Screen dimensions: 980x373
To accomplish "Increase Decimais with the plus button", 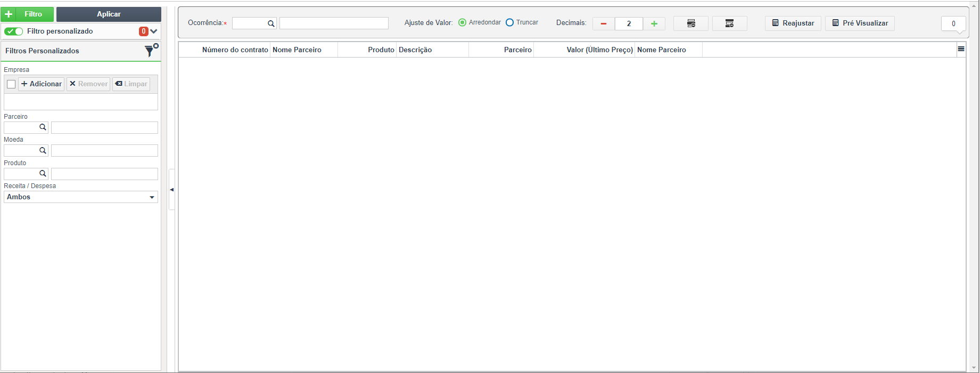I will [654, 23].
